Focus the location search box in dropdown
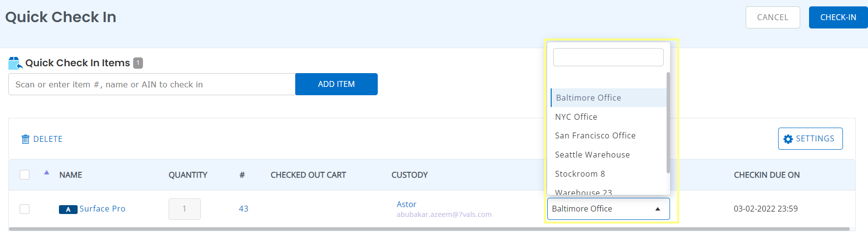 tap(608, 57)
